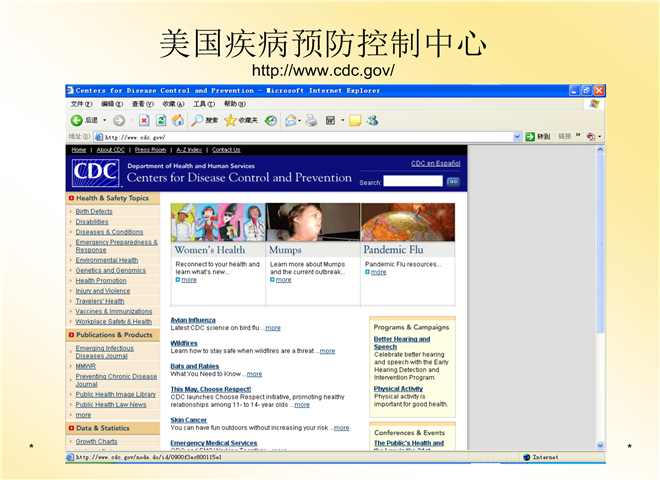Click the About CDC link
This screenshot has height=480, width=660.
(111, 150)
